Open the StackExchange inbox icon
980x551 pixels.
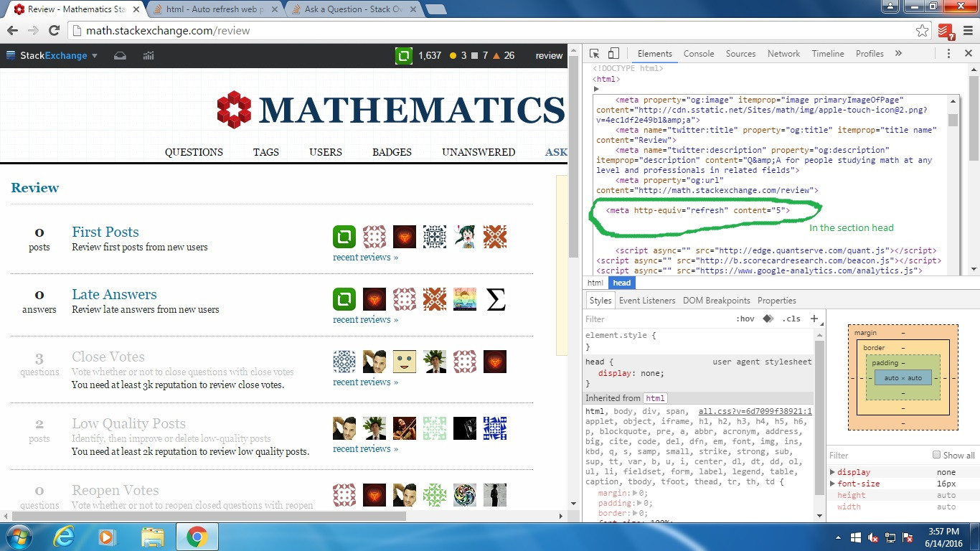pyautogui.click(x=120, y=55)
